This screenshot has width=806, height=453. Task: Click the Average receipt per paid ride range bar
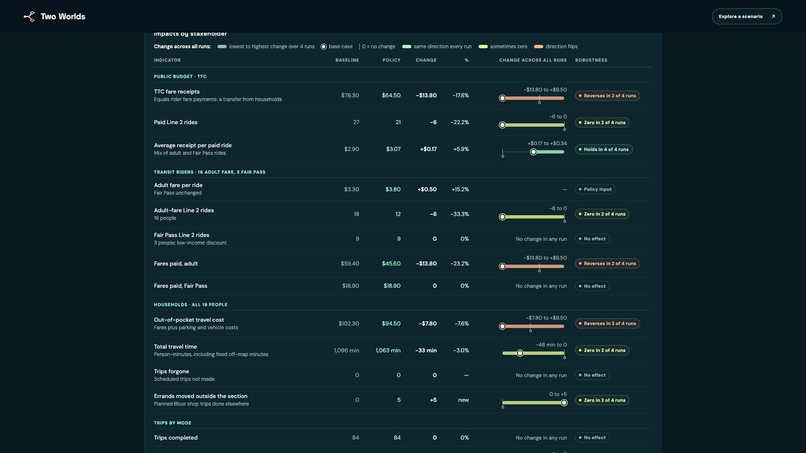534,152
